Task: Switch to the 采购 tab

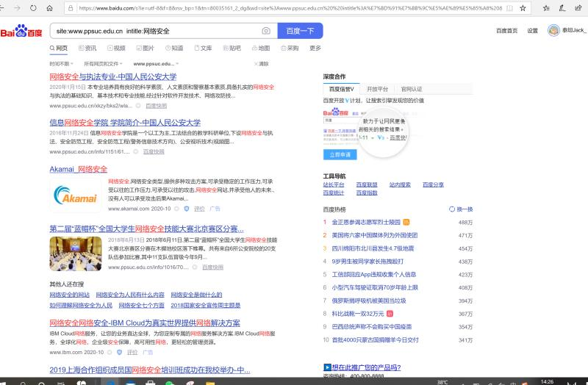Action: pos(290,48)
